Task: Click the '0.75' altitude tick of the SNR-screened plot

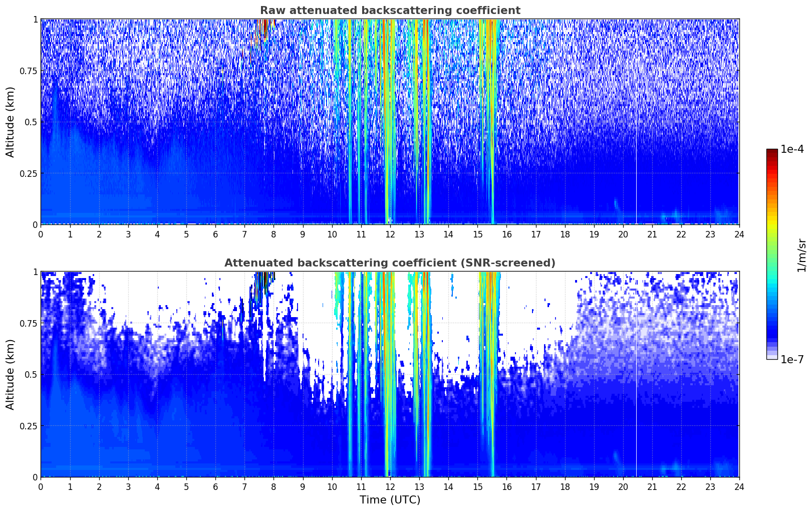Action: (x=29, y=323)
